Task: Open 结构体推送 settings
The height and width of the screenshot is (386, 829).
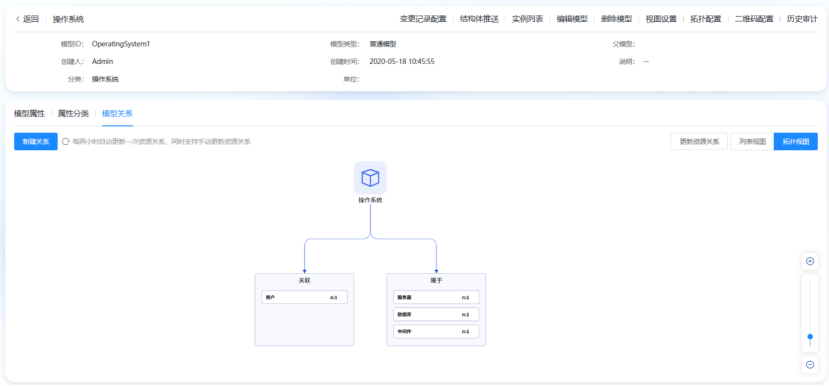Action: coord(479,19)
